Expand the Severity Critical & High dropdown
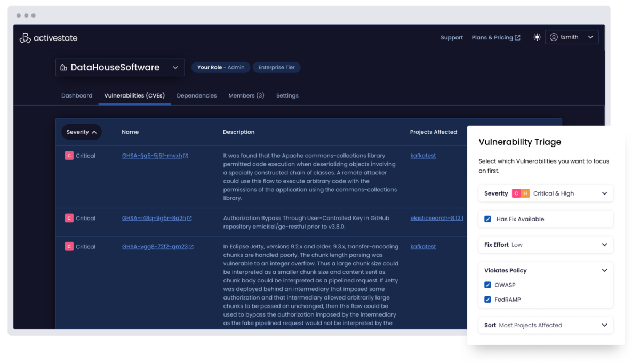640x364 pixels. point(604,193)
